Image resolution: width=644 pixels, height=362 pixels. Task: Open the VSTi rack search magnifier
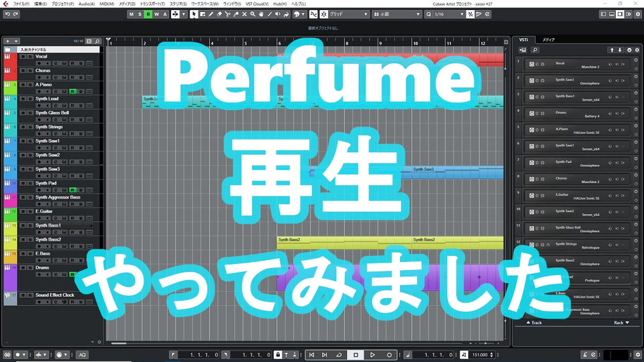(x=535, y=50)
